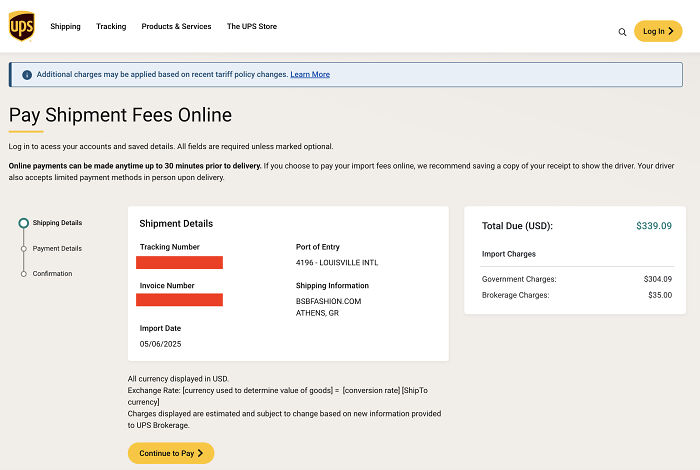Click the redacted Tracking Number value
The height and width of the screenshot is (470, 700).
pos(180,262)
